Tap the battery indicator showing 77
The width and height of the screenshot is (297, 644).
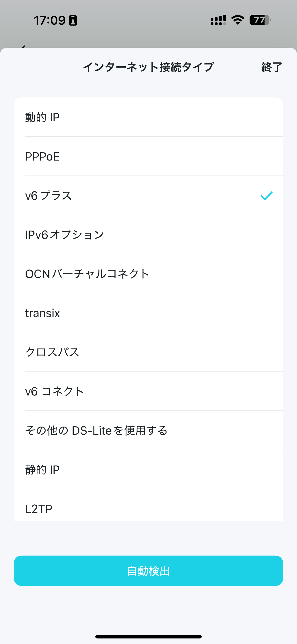tap(260, 20)
